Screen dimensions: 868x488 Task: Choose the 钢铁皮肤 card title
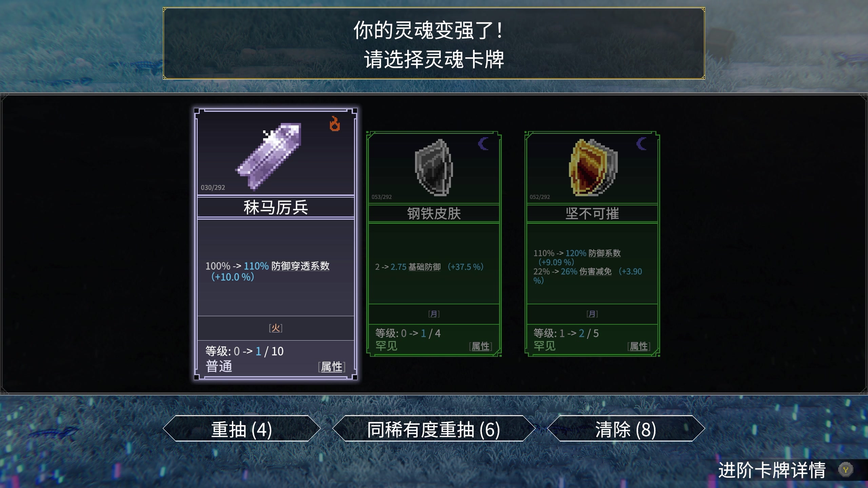434,213
